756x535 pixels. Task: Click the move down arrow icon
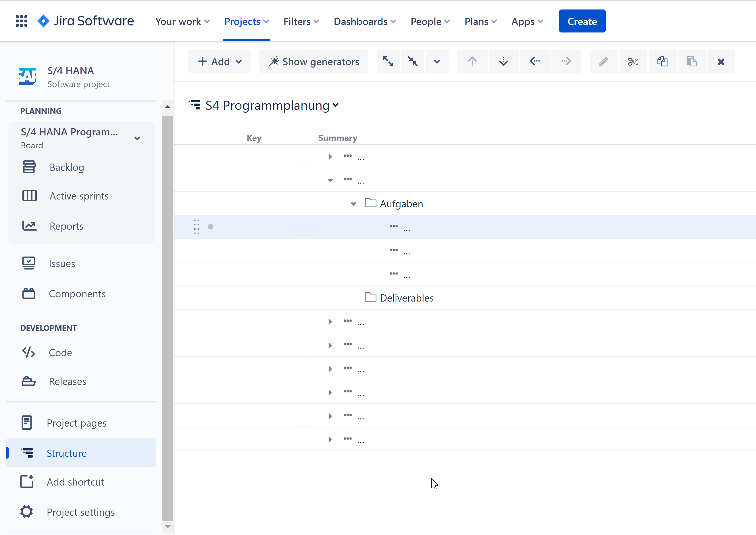[x=503, y=61]
